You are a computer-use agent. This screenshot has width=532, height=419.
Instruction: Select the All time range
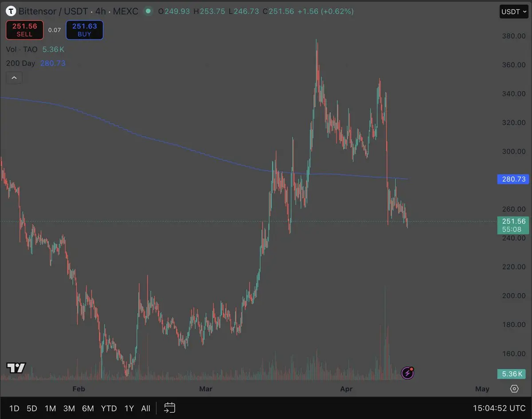(x=146, y=408)
